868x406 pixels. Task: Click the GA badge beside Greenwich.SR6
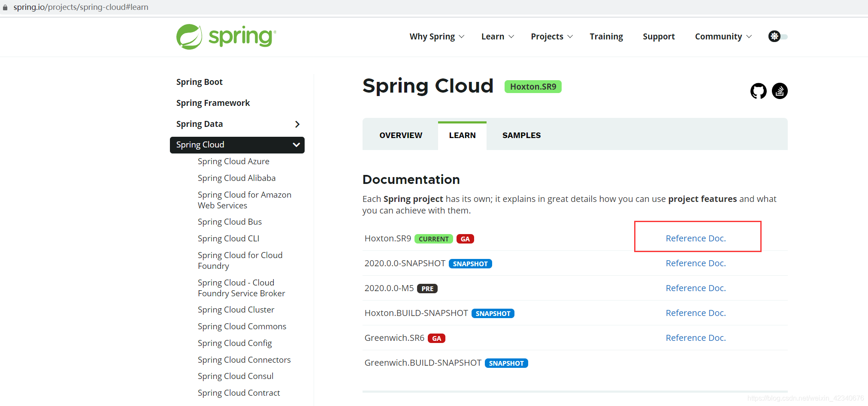click(436, 339)
